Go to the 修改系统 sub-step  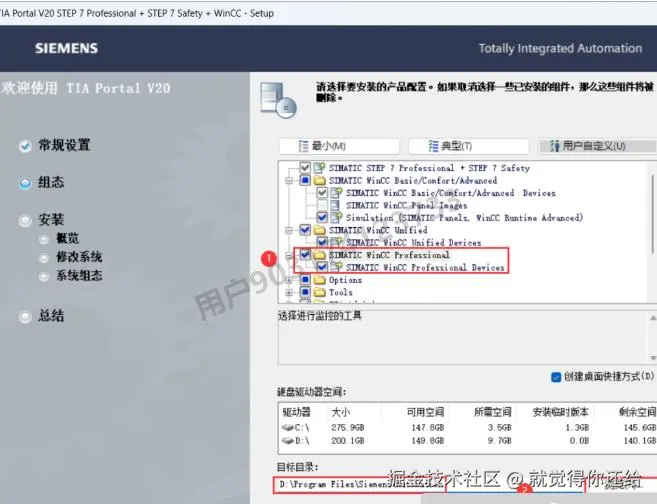pyautogui.click(x=71, y=257)
